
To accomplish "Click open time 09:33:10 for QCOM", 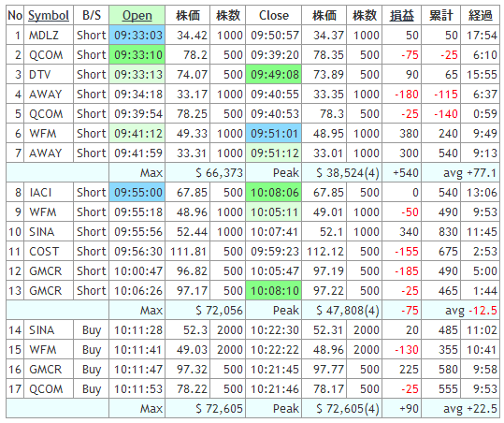I will click(137, 54).
